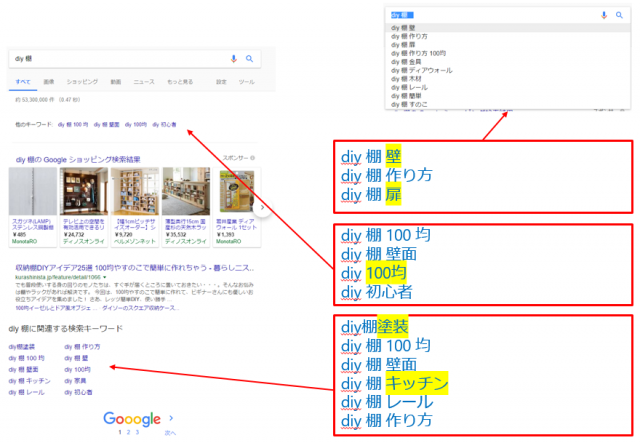The width and height of the screenshot is (640, 443).
Task: Click the first shopping product thumbnail
Action: [32, 191]
